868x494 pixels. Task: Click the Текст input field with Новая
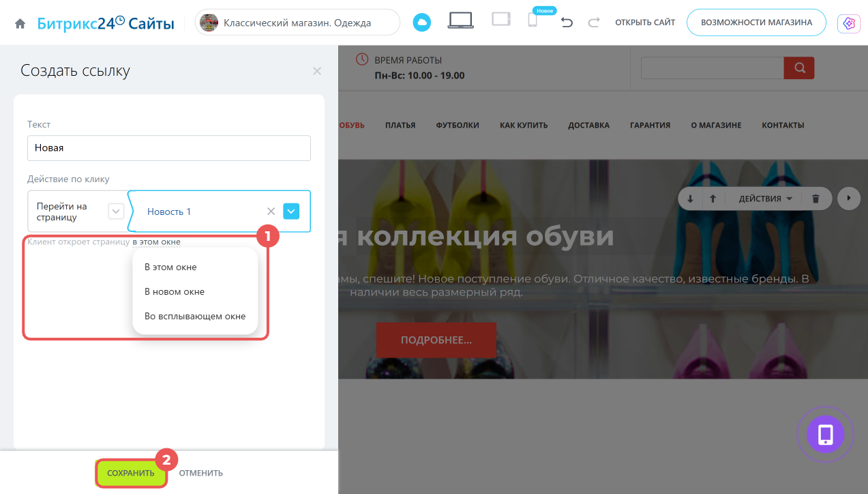[169, 147]
